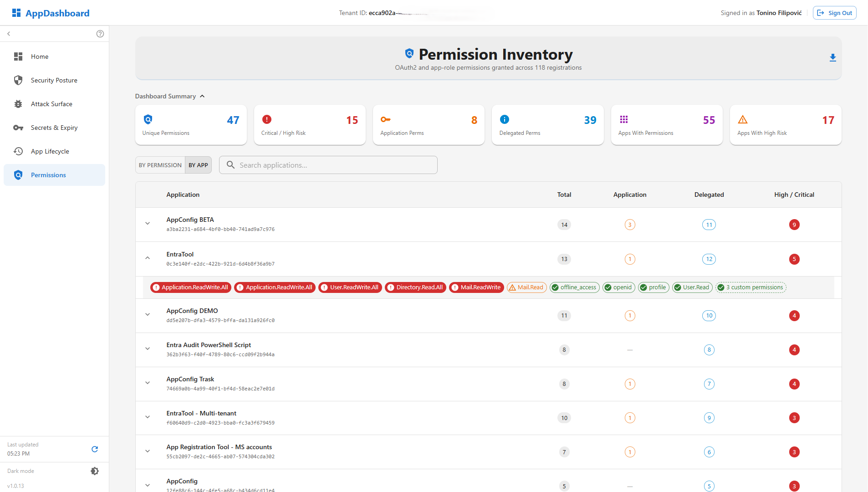Viewport: 868px width, 492px height.
Task: Go to the Home menu item
Action: click(x=40, y=56)
